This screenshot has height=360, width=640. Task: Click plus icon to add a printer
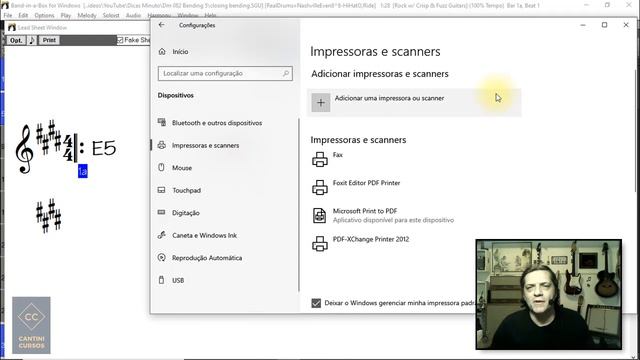(x=321, y=102)
